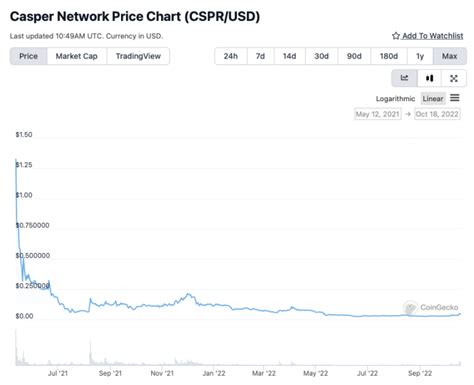The width and height of the screenshot is (474, 385).
Task: Toggle Logarithmic scale
Action: click(x=395, y=99)
